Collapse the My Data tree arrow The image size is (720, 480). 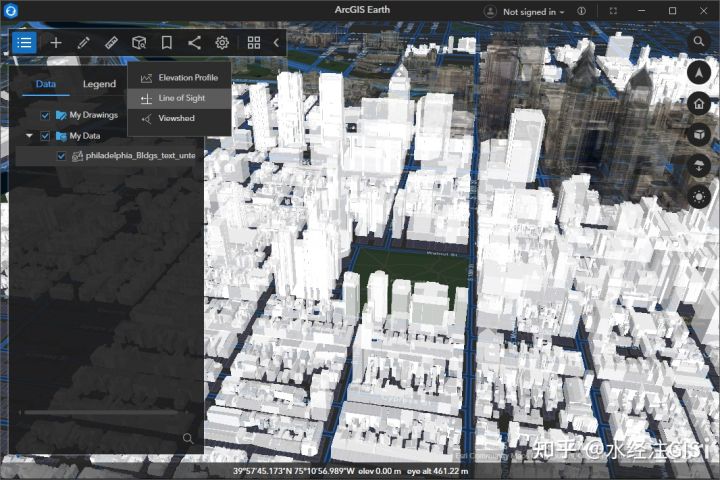(x=29, y=136)
